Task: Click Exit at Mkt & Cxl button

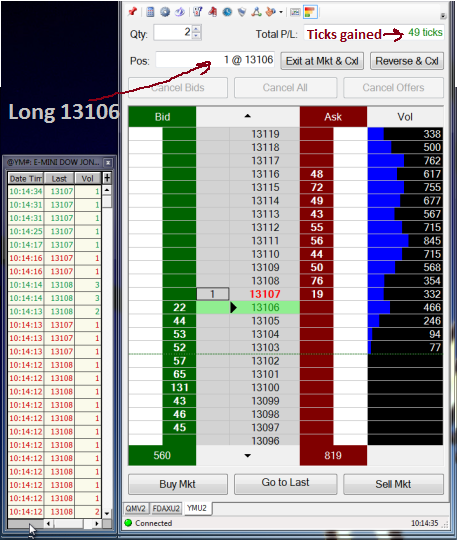Action: tap(322, 61)
